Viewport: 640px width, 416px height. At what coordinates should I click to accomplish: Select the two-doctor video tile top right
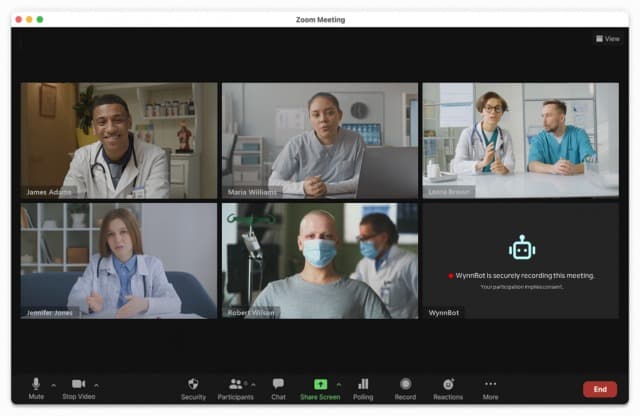click(x=520, y=140)
